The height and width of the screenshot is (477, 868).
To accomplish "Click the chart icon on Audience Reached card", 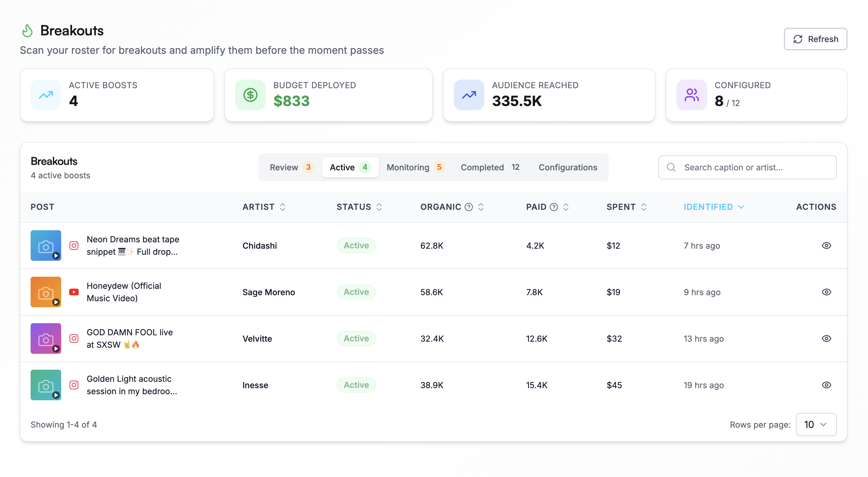I will [468, 95].
